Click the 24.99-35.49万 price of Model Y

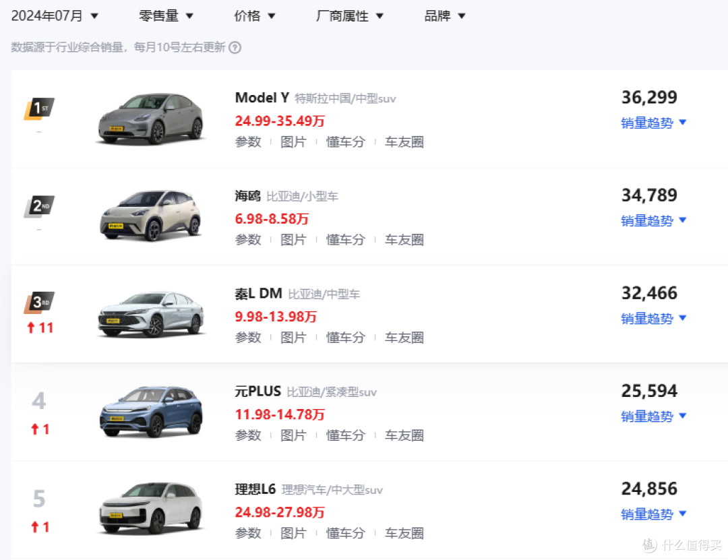tap(280, 121)
